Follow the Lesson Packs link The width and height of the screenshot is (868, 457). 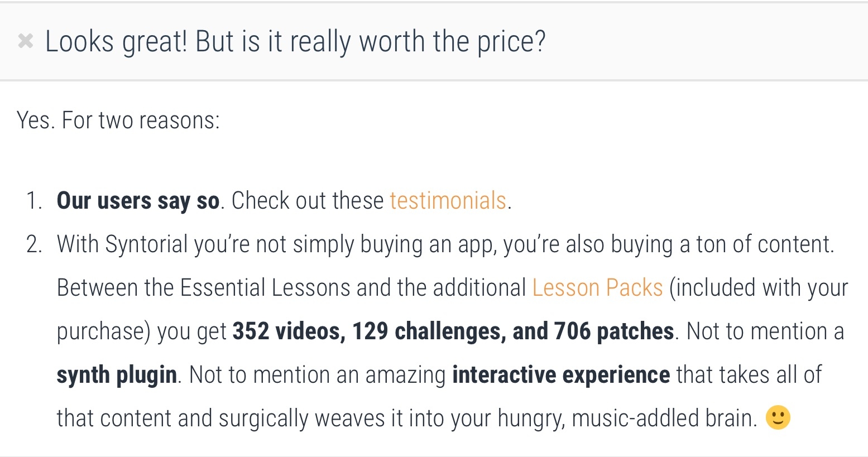coord(597,287)
